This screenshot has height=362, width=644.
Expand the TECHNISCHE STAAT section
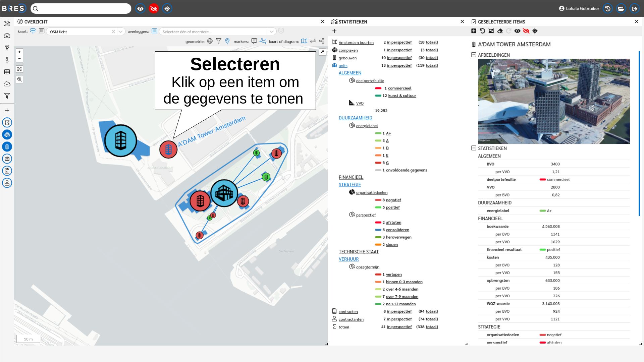click(359, 252)
